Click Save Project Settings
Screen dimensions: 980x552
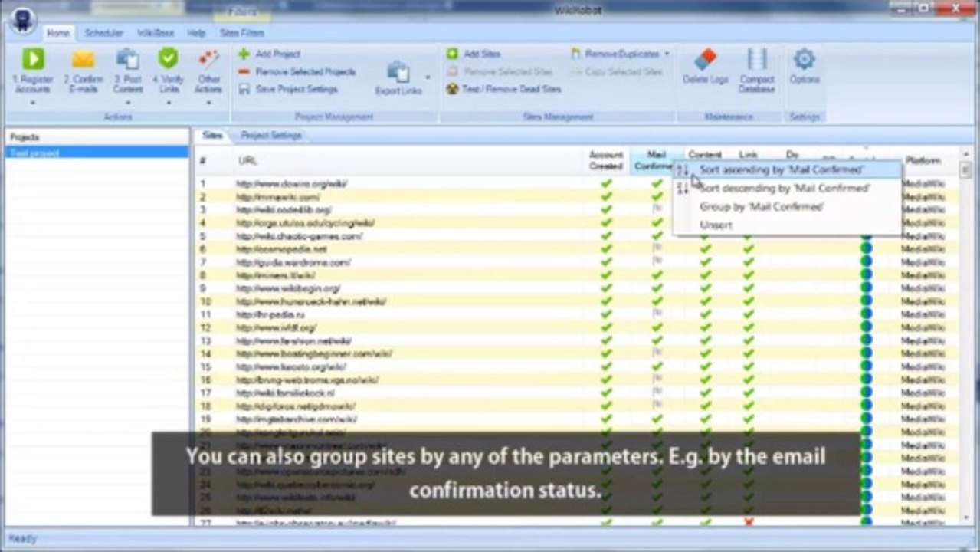point(288,89)
